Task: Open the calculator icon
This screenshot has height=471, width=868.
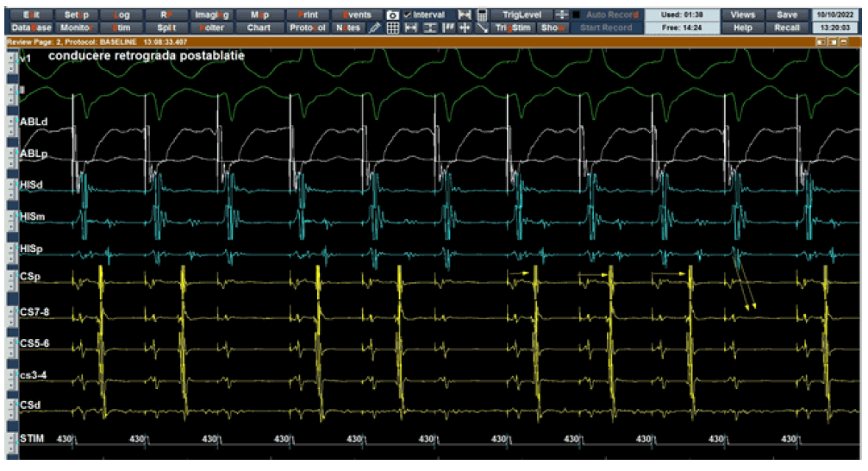Action: pos(482,15)
